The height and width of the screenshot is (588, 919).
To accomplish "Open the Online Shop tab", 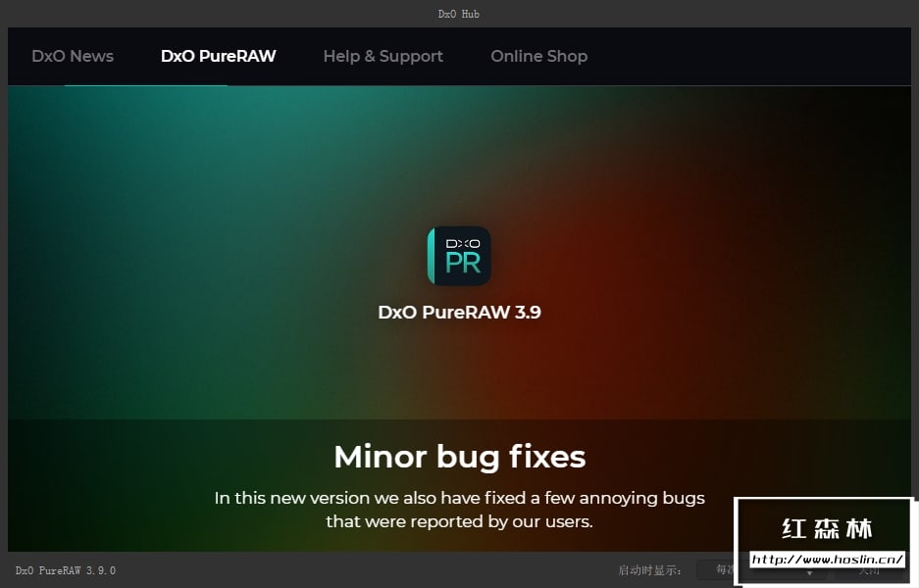I will coord(538,56).
